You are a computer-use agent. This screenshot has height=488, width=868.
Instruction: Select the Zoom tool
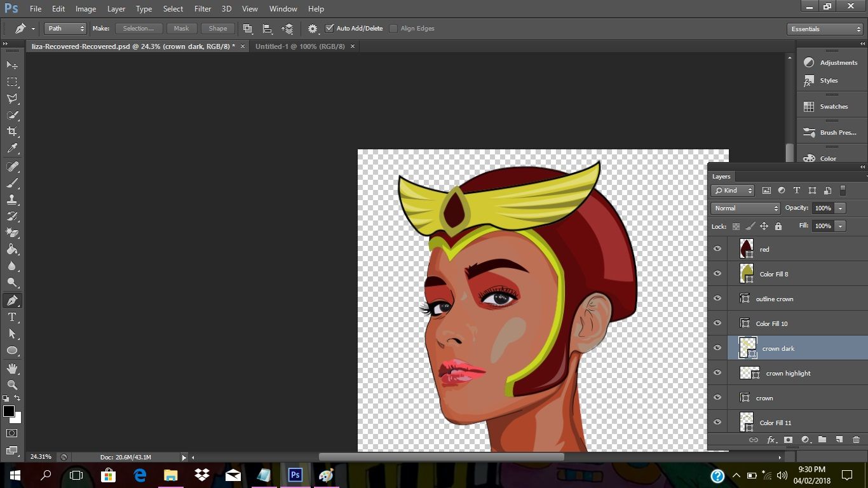click(12, 385)
